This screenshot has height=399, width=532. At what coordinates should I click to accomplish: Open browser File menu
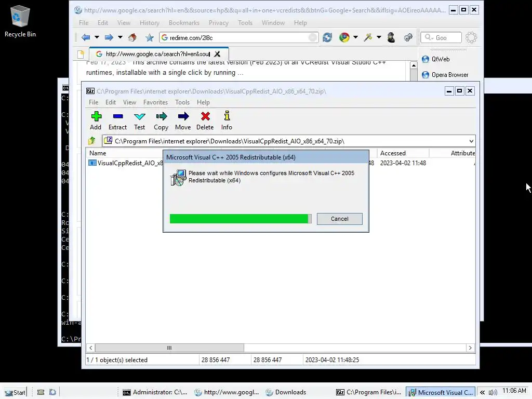point(84,23)
